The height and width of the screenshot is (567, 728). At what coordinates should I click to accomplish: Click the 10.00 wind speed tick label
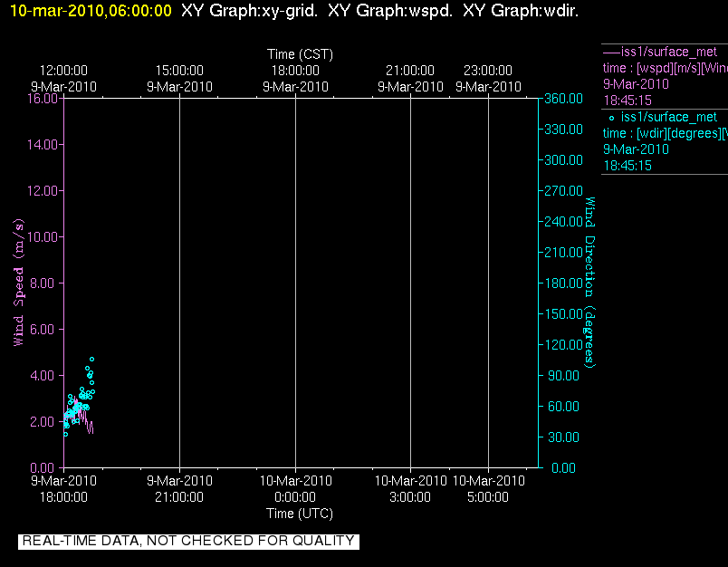[43, 236]
